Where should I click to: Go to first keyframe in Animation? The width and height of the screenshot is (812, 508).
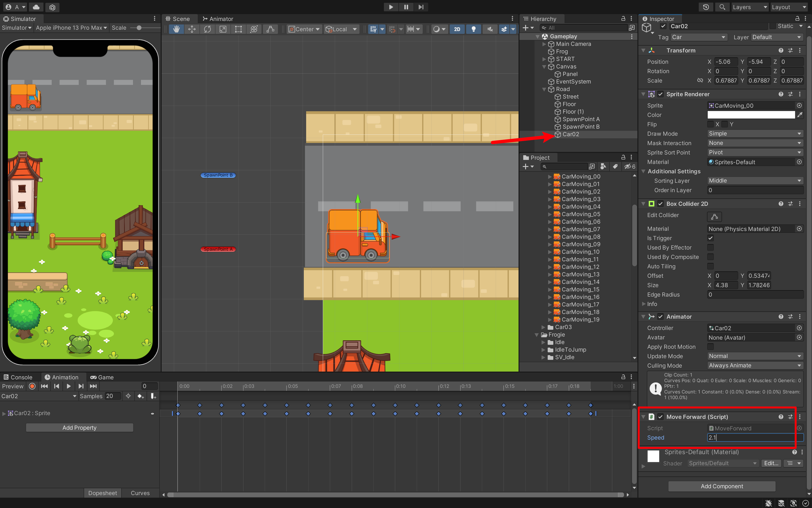[x=44, y=386]
